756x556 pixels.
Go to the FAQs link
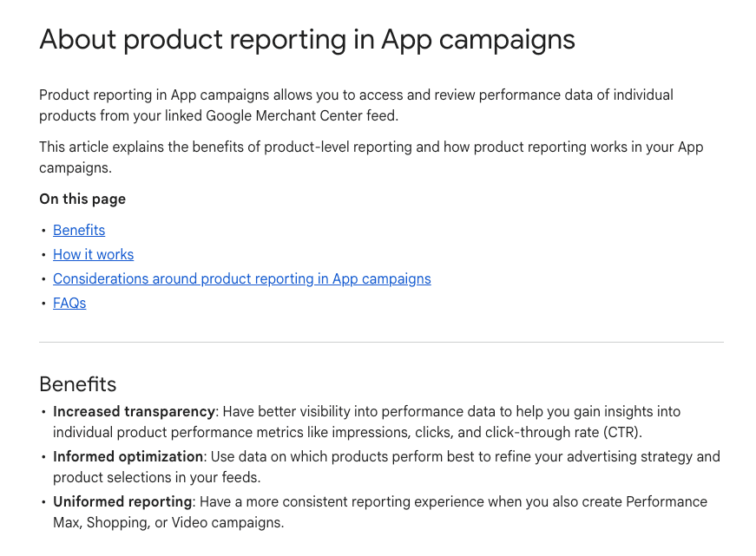(69, 303)
